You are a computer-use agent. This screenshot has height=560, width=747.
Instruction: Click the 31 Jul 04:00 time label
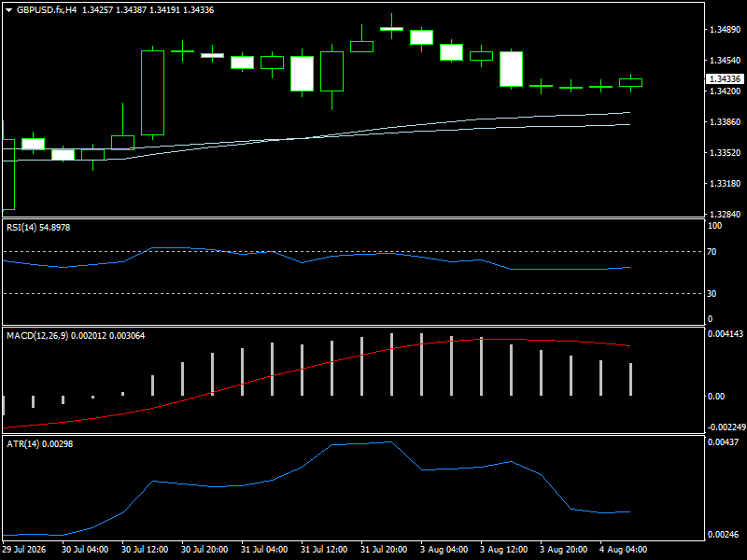coord(264,549)
